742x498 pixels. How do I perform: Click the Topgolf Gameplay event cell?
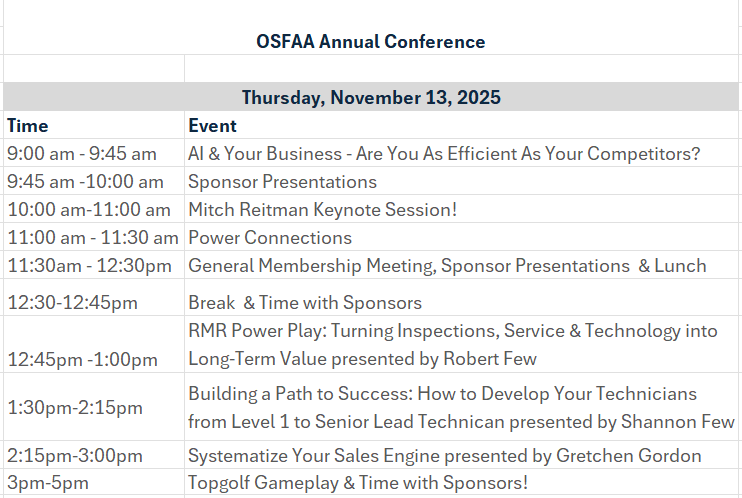pos(358,484)
